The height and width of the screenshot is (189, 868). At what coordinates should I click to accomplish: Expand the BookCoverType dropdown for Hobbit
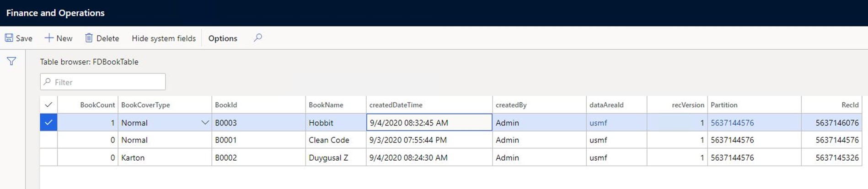click(205, 123)
